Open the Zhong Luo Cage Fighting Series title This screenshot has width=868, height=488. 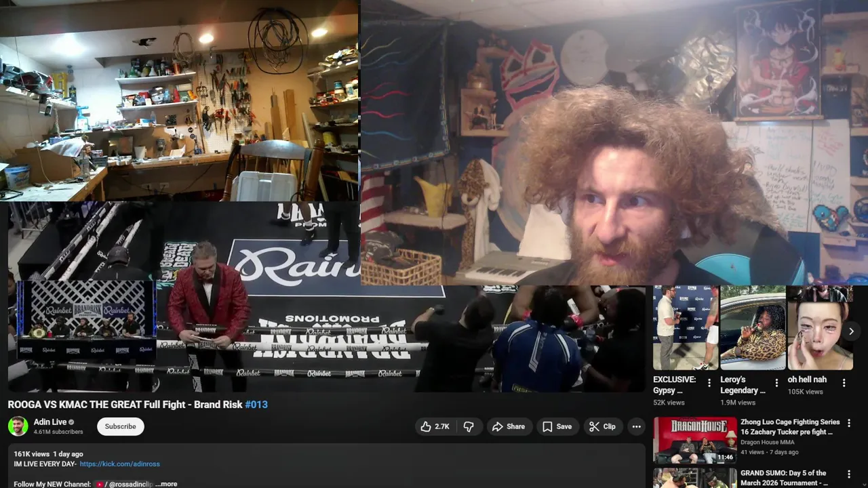pyautogui.click(x=790, y=427)
